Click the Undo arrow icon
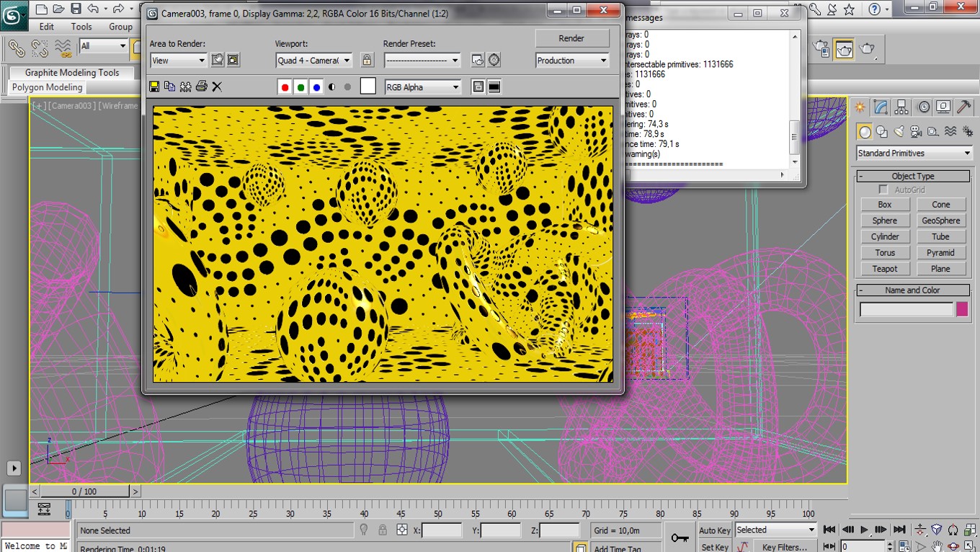Screen dimensions: 980x552 click(94, 9)
